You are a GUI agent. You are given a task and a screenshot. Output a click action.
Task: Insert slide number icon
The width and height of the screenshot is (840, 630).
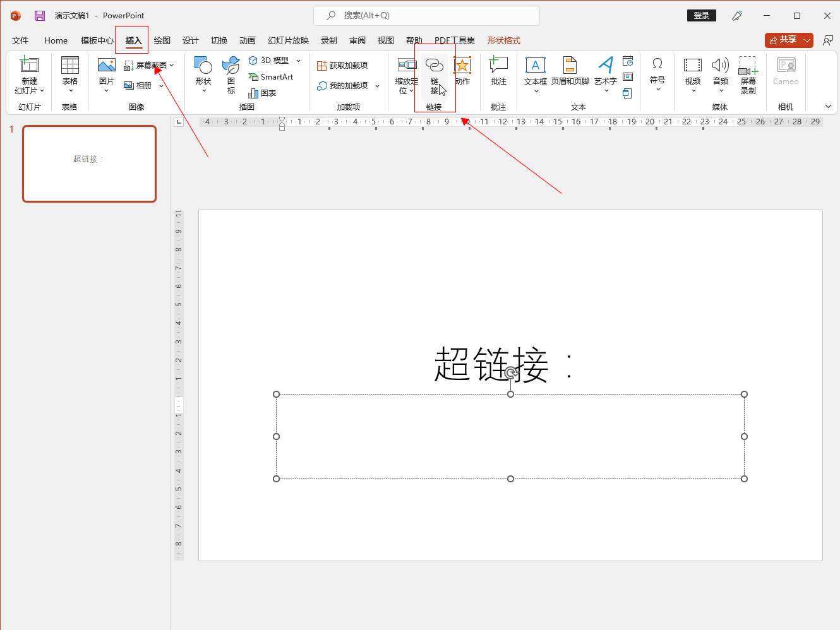pyautogui.click(x=628, y=77)
